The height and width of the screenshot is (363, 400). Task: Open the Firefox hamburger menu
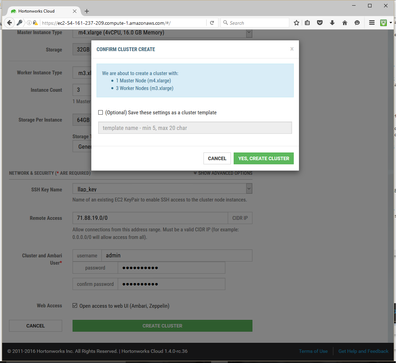(372, 23)
